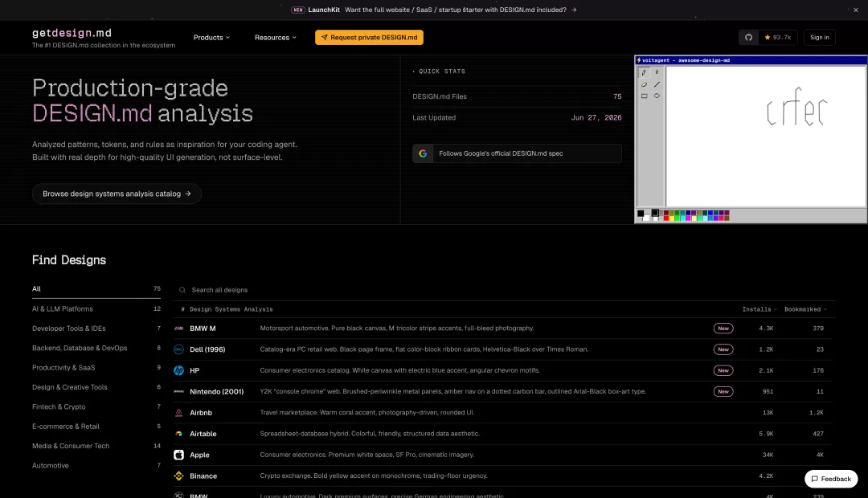Click the Dell (1996) logo icon
This screenshot has height=498, width=868.
178,349
